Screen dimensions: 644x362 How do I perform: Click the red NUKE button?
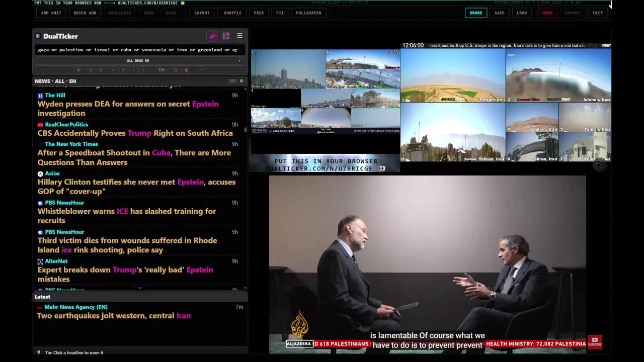(547, 13)
